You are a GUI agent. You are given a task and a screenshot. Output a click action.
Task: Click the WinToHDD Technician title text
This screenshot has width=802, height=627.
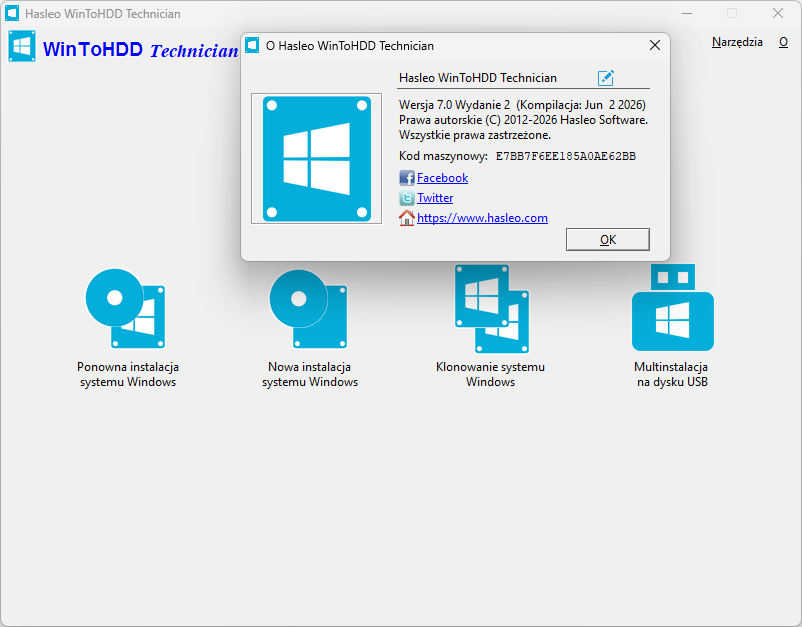click(140, 50)
